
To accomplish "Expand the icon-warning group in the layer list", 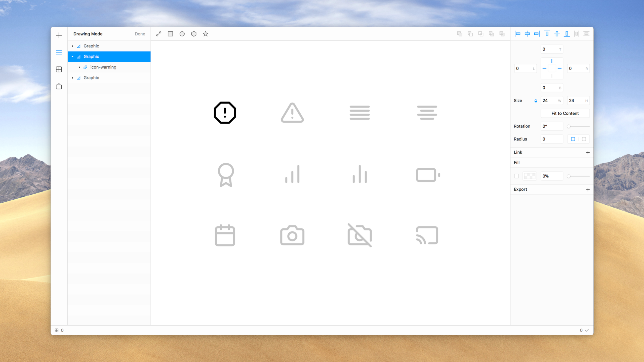I will 79,67.
